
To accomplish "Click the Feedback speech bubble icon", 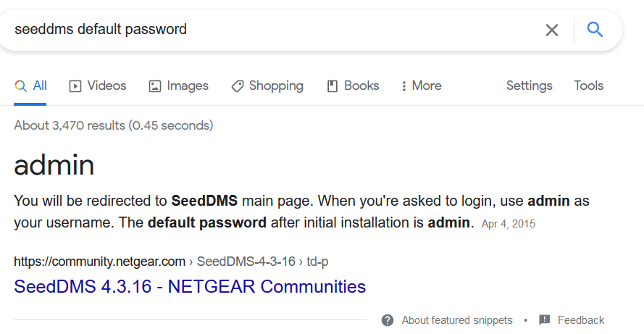I will (x=545, y=320).
